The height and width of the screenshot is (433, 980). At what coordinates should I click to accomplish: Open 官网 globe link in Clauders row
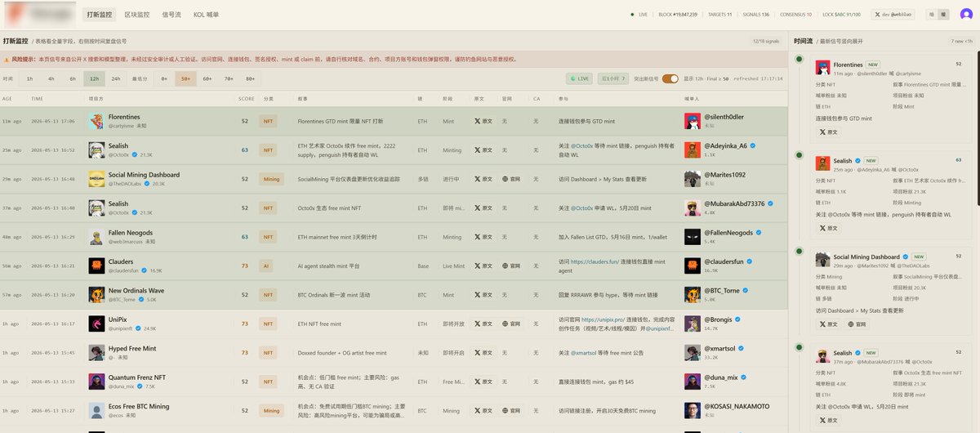point(511,266)
